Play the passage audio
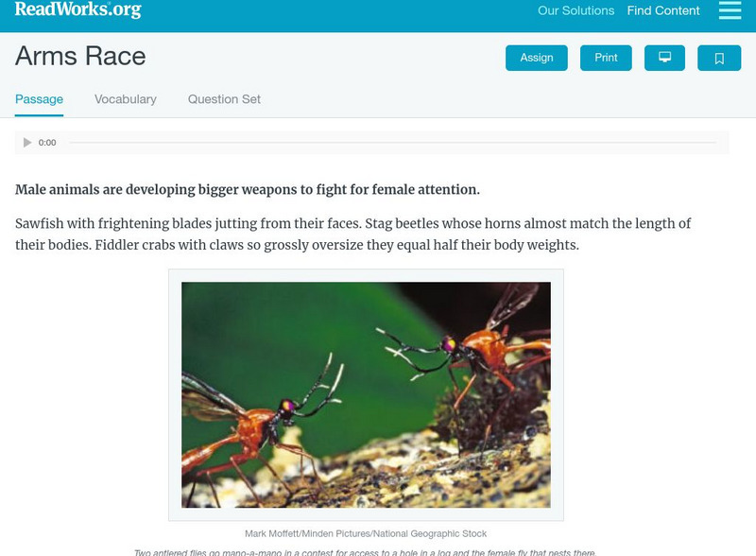 27,143
